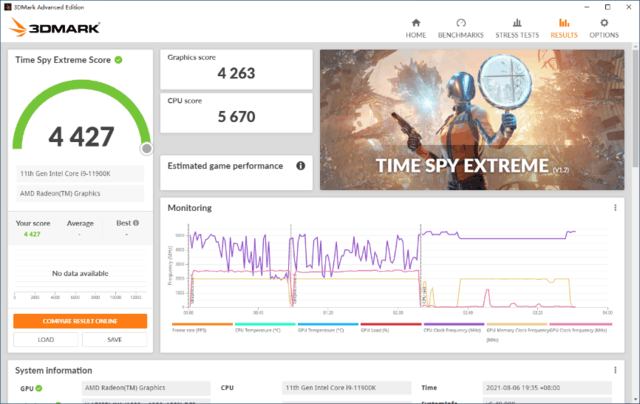Toggle GPU Load (%) legend entry
This screenshot has width=640, height=404.
point(391,328)
